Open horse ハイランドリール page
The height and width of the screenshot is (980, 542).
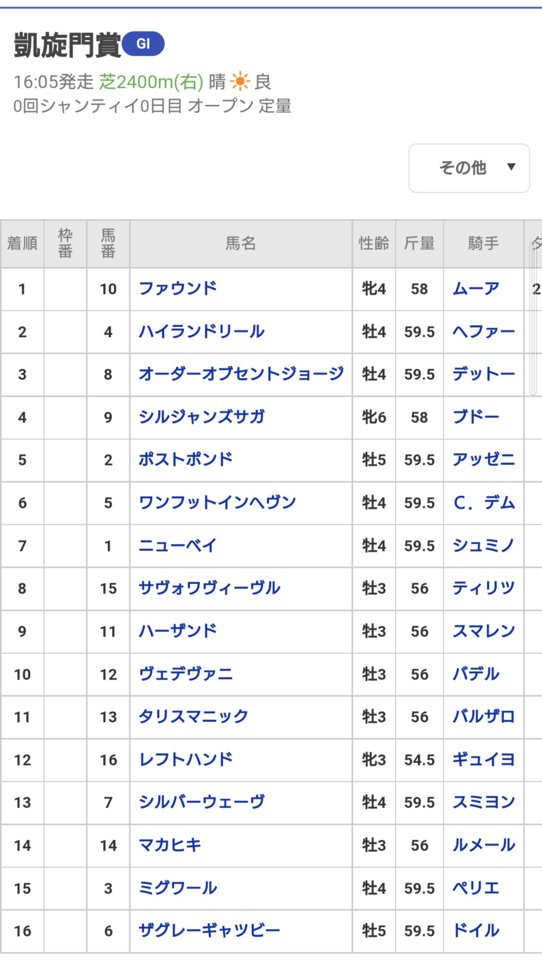(x=201, y=332)
